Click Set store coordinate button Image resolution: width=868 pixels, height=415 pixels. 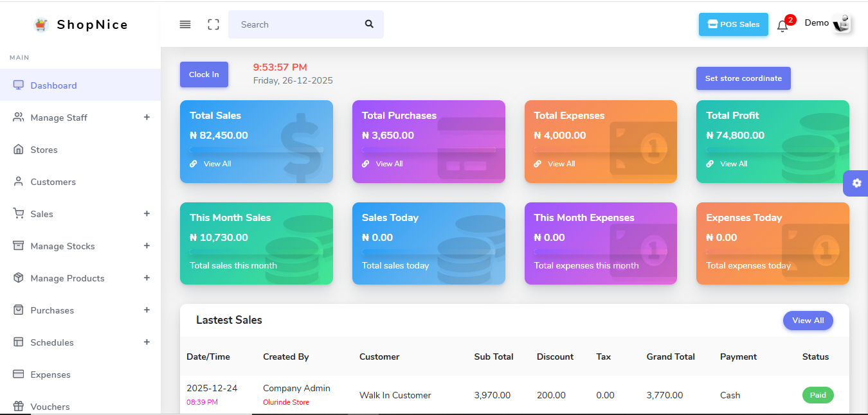[743, 78]
